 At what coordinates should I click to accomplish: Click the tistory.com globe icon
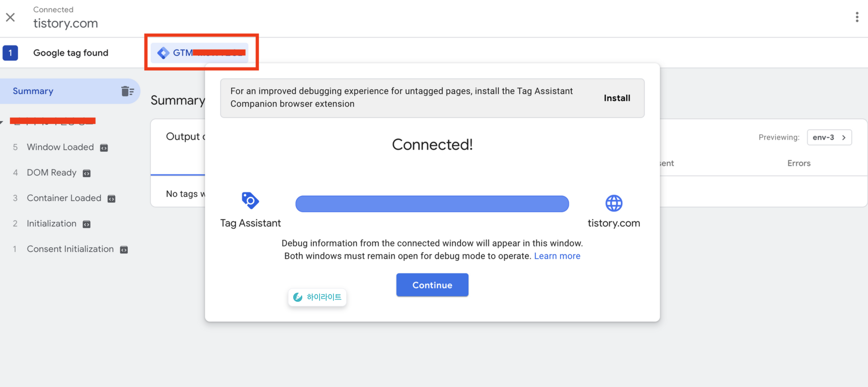[613, 203]
